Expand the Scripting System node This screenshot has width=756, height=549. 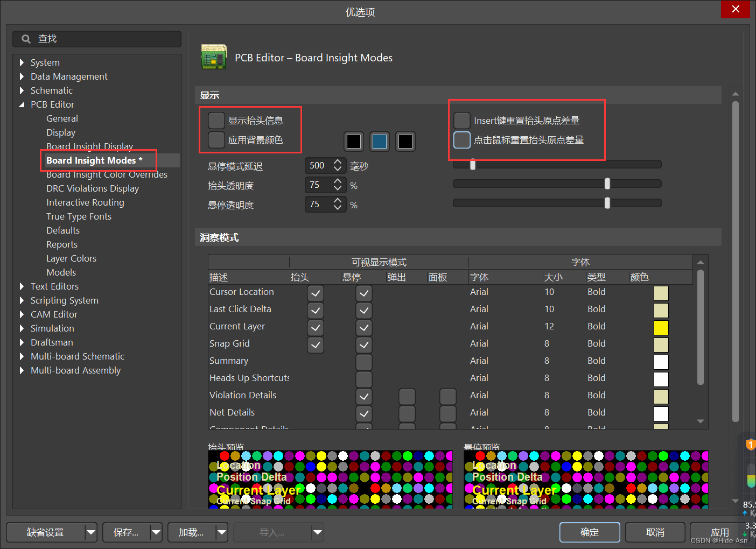tap(22, 300)
